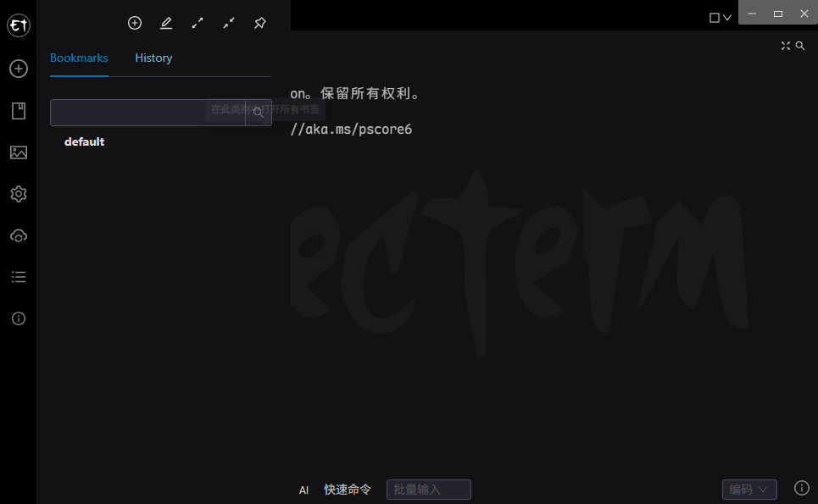Show the About info panel
This screenshot has height=504, width=818.
[18, 318]
